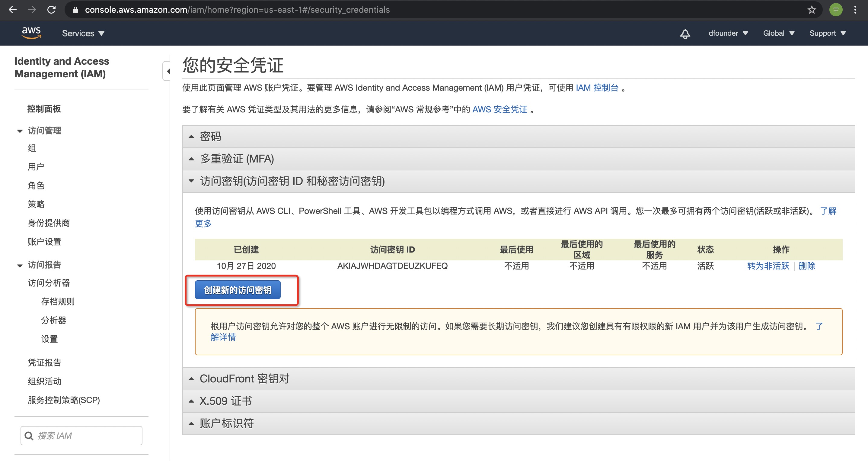
Task: Open the Chrome three-dot menu
Action: point(855,10)
